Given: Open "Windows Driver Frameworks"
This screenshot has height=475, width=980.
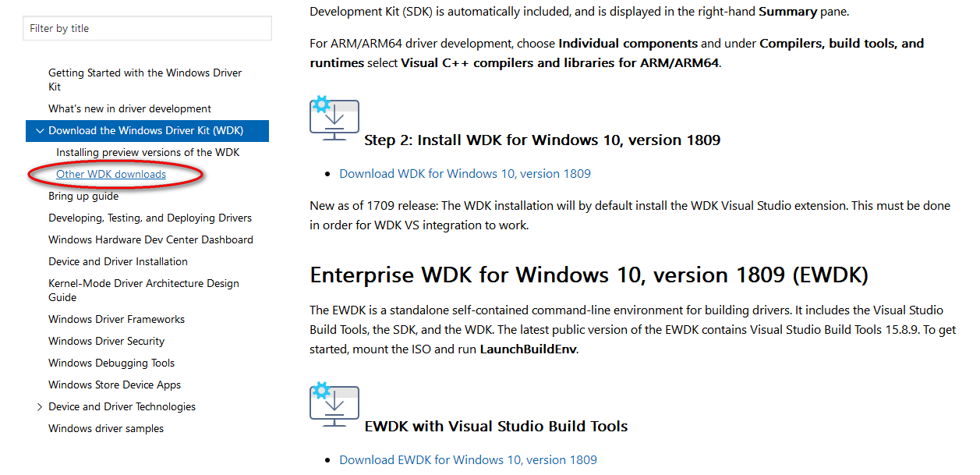Looking at the screenshot, I should coord(116,319).
